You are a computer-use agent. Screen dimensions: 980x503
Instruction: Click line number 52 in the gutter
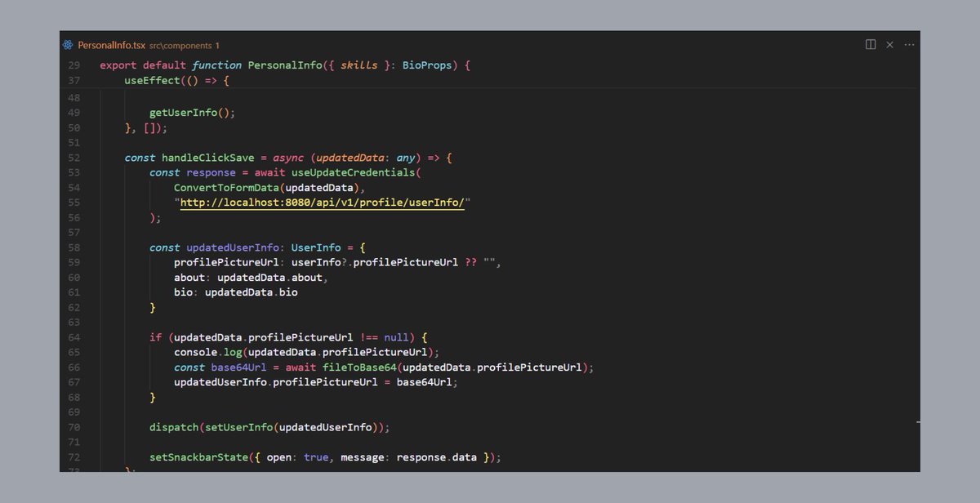point(74,158)
